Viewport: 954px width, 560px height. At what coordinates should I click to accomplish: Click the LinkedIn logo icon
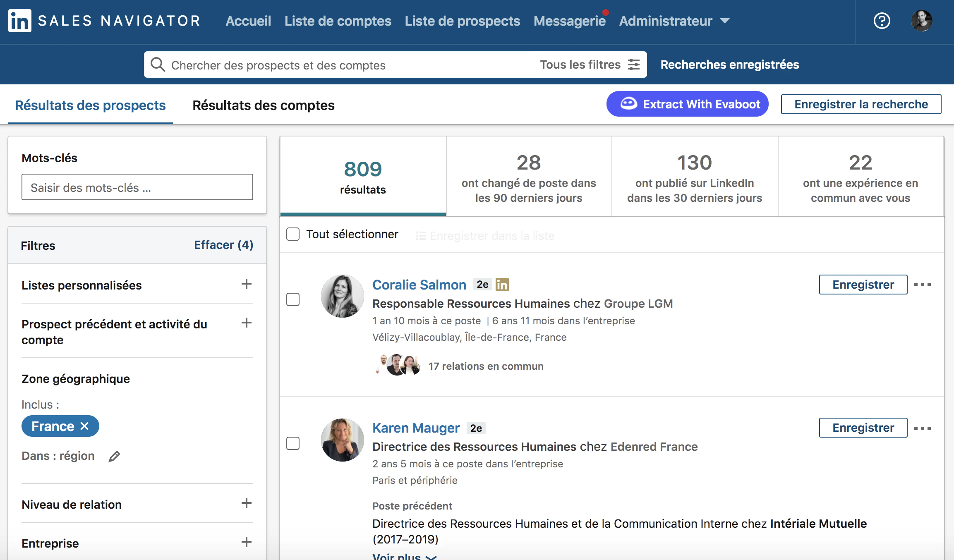coord(19,21)
